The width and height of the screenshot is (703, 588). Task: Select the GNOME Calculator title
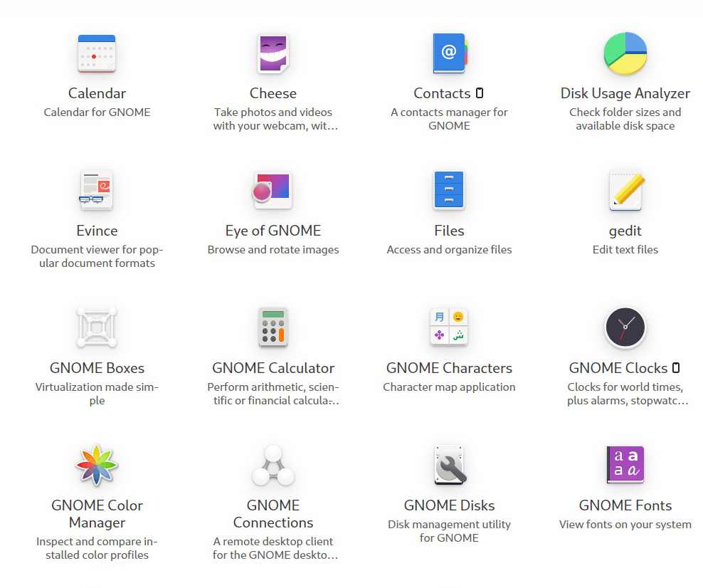pyautogui.click(x=273, y=368)
